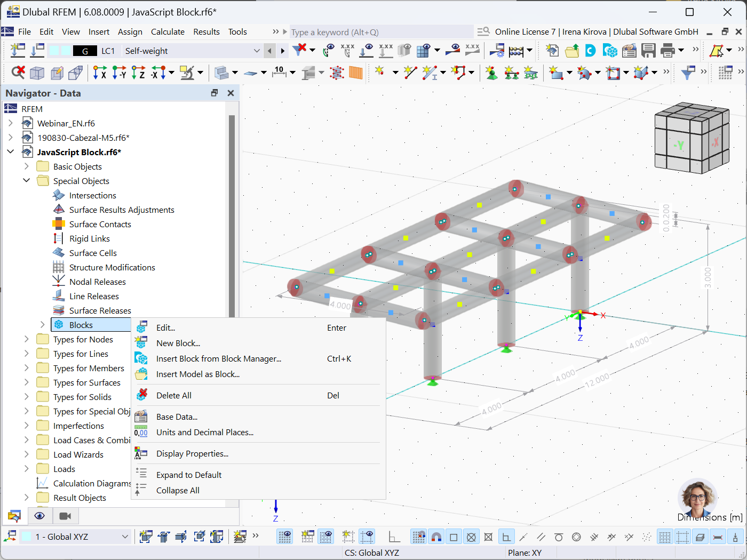Open the 1 - Global XYZ coordinate system dropdown
This screenshot has height=560, width=747.
pos(125,537)
